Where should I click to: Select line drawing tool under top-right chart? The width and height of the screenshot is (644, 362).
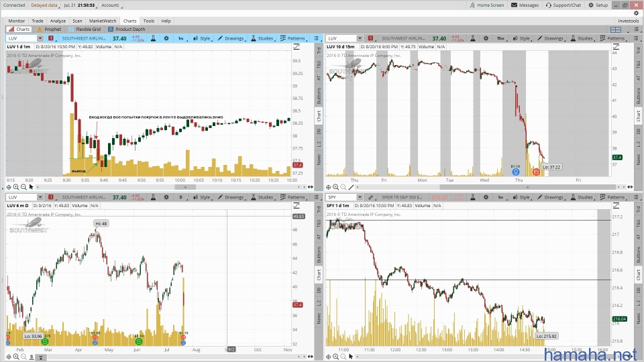(351, 187)
